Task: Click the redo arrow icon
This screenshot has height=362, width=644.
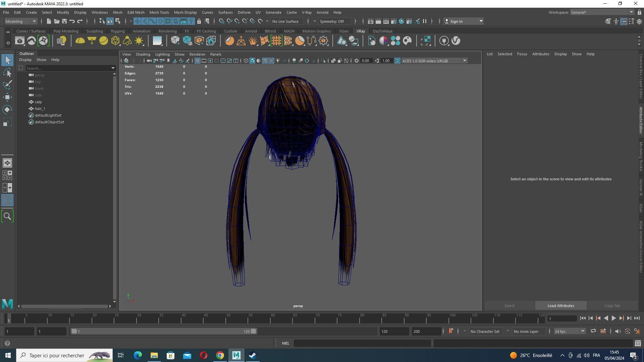Action: coord(80,21)
